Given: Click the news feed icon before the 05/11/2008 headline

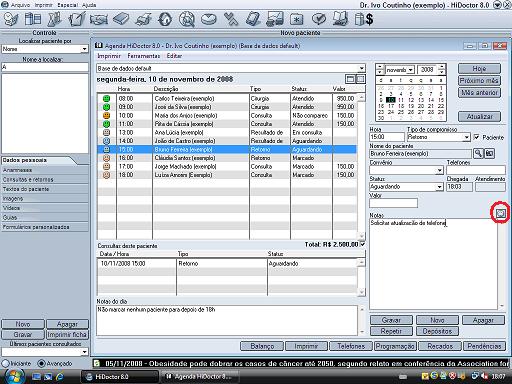Looking at the screenshot, I should (96, 363).
